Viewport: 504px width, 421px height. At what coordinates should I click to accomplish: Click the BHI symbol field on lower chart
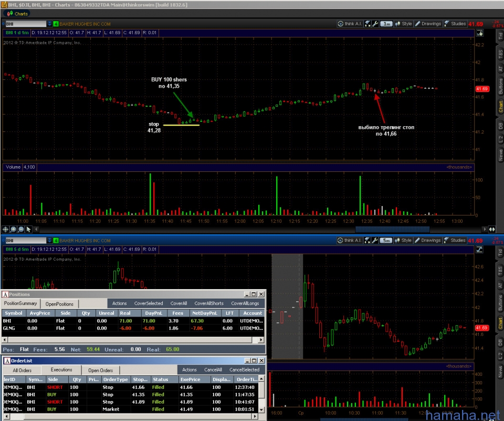(x=26, y=240)
